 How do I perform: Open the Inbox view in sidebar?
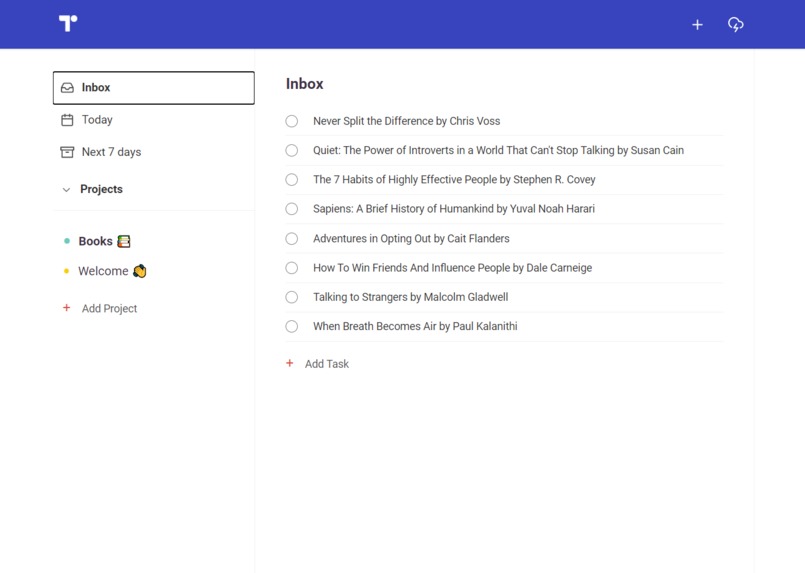(x=154, y=88)
